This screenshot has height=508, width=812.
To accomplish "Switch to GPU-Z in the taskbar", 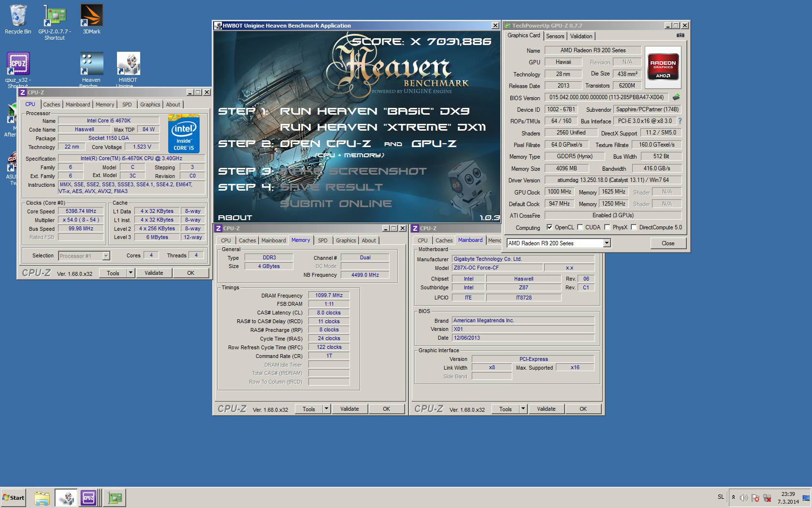I will [x=115, y=498].
